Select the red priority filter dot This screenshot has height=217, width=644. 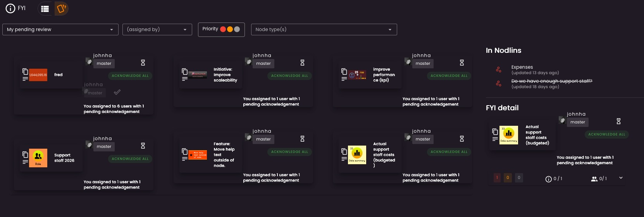223,29
